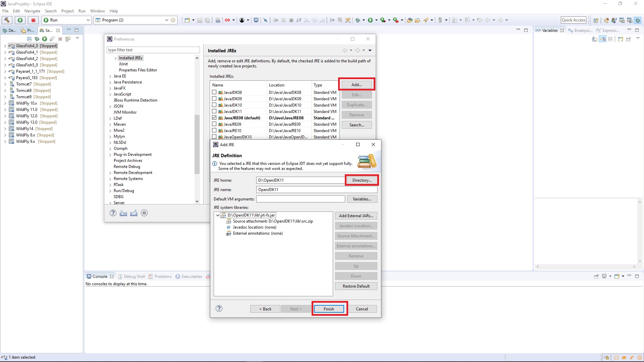Open the Window menu
Image resolution: width=644 pixels, height=362 pixels.
click(97, 11)
